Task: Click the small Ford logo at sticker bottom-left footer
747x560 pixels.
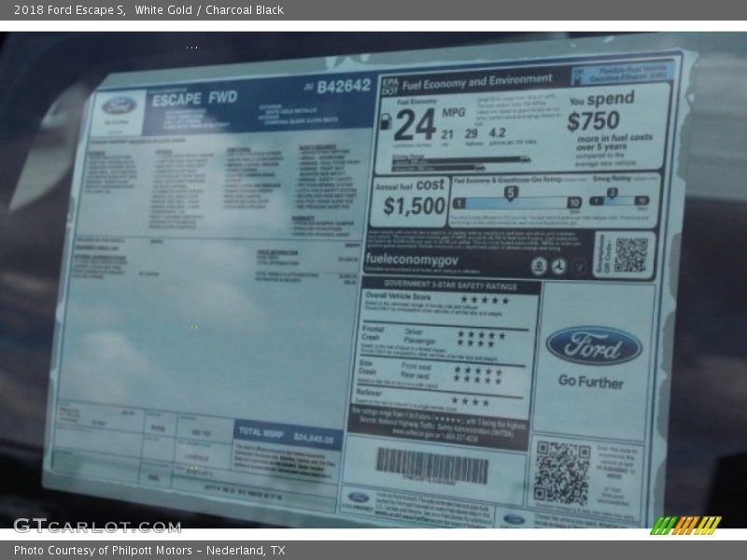Action: pos(359,497)
